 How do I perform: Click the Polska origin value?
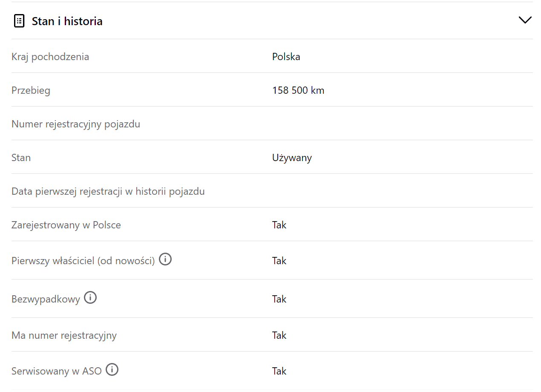(286, 57)
